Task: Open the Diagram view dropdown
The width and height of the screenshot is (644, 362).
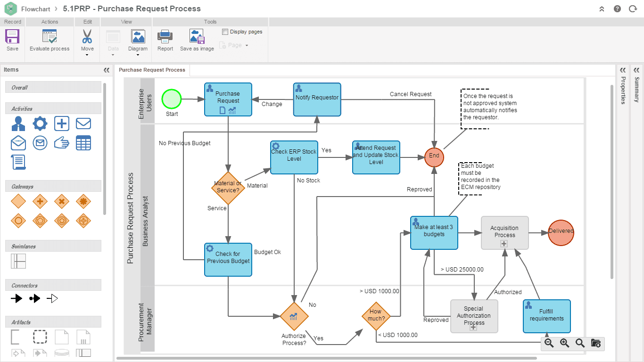Action: 138,55
